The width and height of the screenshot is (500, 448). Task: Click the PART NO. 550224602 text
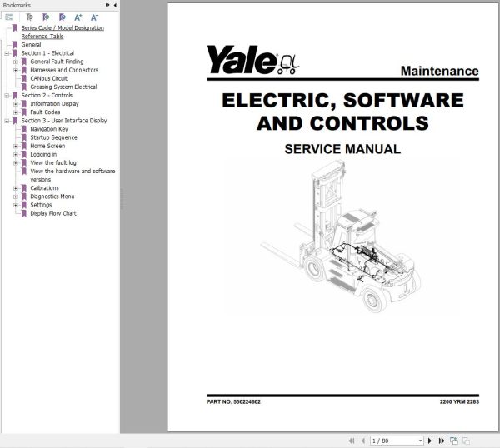click(233, 402)
